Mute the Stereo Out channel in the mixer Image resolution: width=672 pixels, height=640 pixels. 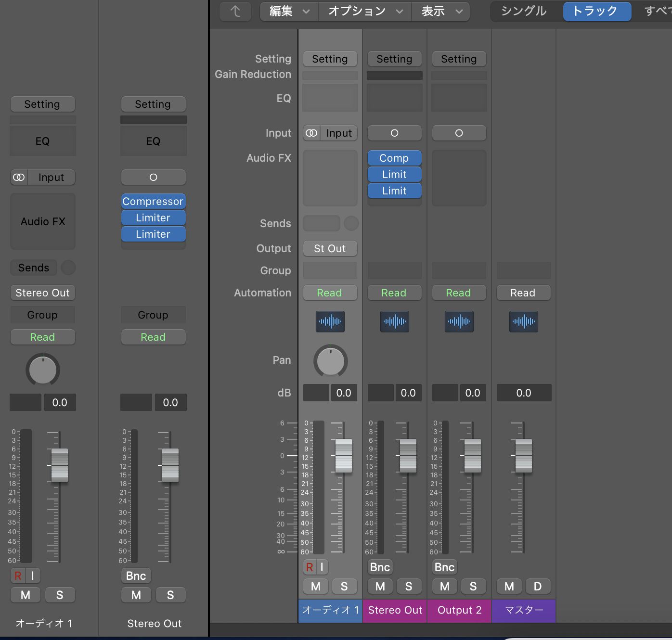380,586
